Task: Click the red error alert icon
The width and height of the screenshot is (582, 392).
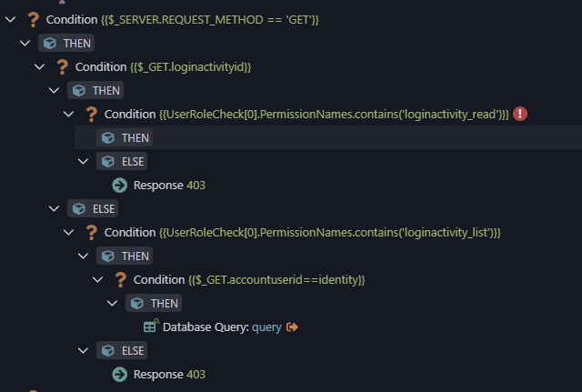Action: 520,114
